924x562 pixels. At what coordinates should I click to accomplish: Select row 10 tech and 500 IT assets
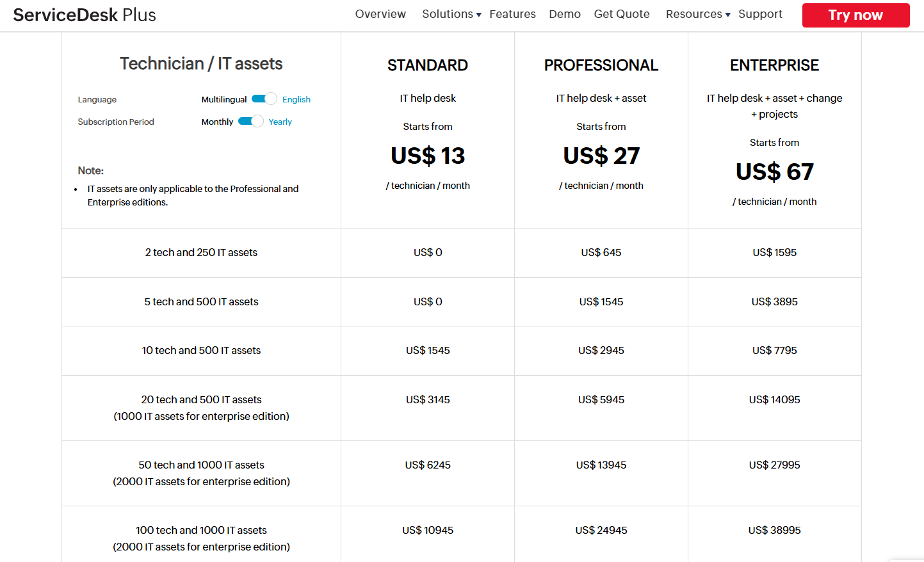point(201,350)
